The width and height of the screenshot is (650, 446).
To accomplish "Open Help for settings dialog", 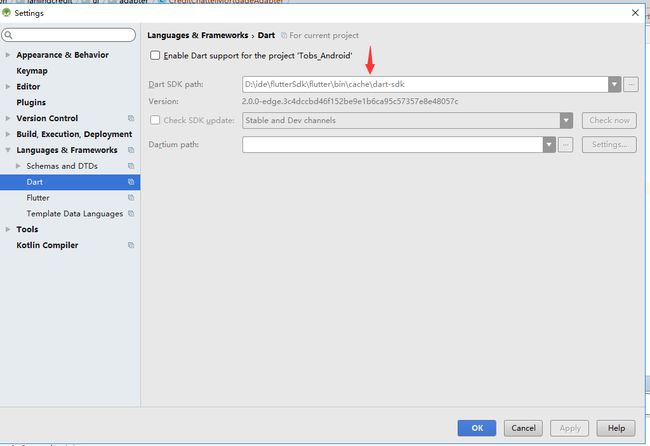I will pyautogui.click(x=616, y=428).
